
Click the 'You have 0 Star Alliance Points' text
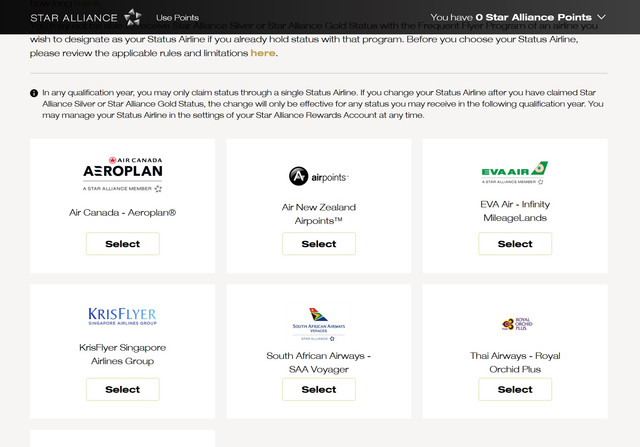click(x=511, y=17)
